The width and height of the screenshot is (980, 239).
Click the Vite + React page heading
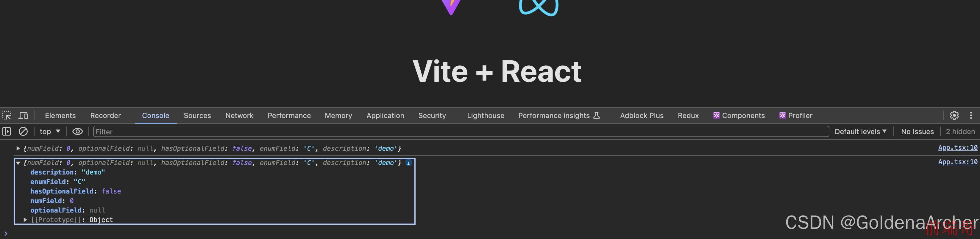[497, 71]
